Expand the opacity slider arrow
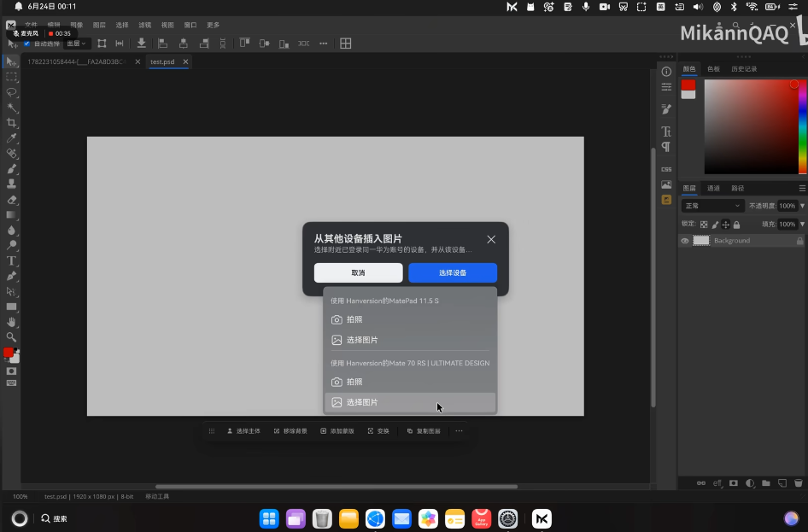The width and height of the screenshot is (808, 532). pos(802,206)
